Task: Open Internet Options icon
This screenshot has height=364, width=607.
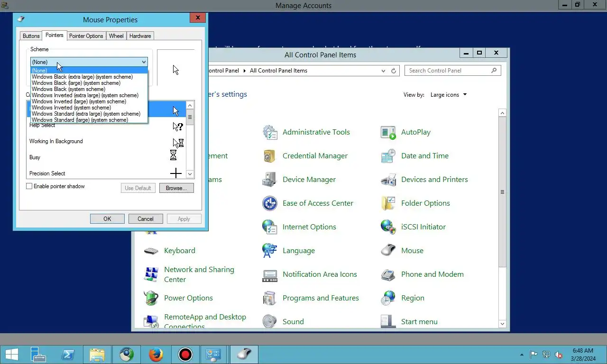Action: [270, 227]
